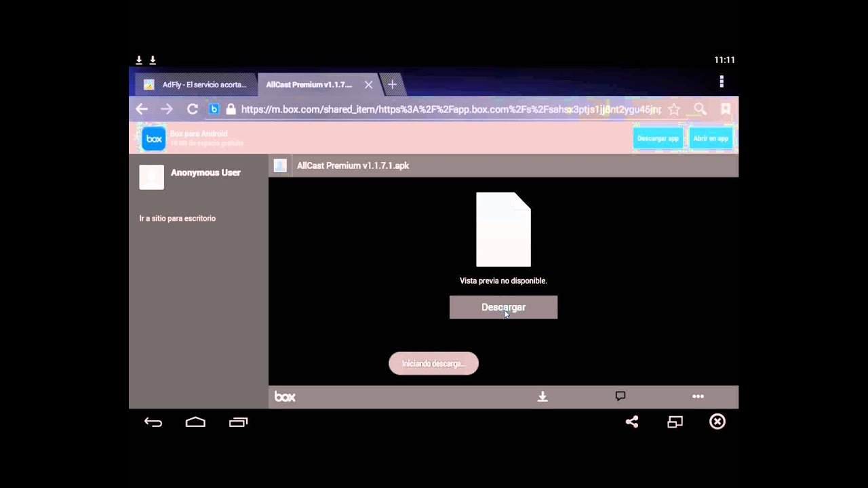Click Vista previa no disponible text

tap(503, 281)
